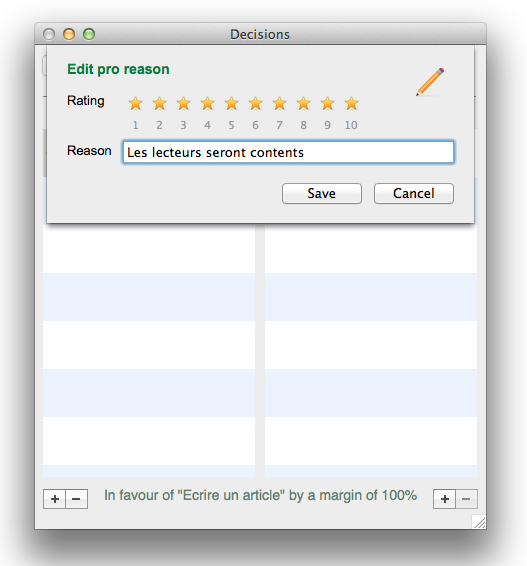
Task: Click the yellow minimize window button
Action: 69,34
